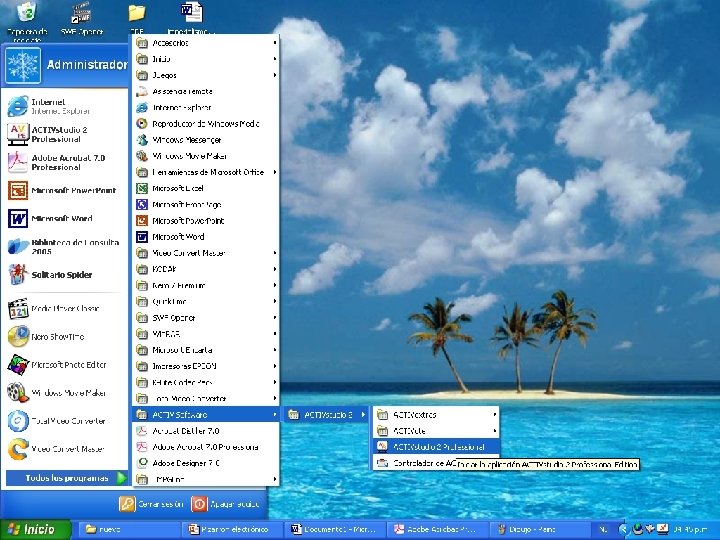This screenshot has width=720, height=540.
Task: Launch Solitario Spider game
Action: click(x=65, y=275)
